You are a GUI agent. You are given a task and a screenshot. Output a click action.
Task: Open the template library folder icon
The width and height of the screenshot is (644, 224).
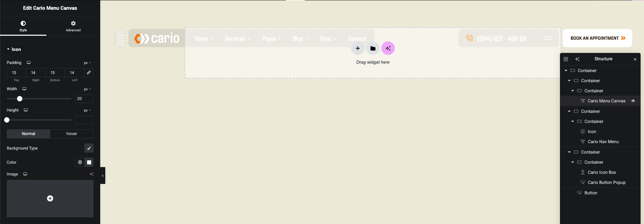[373, 49]
